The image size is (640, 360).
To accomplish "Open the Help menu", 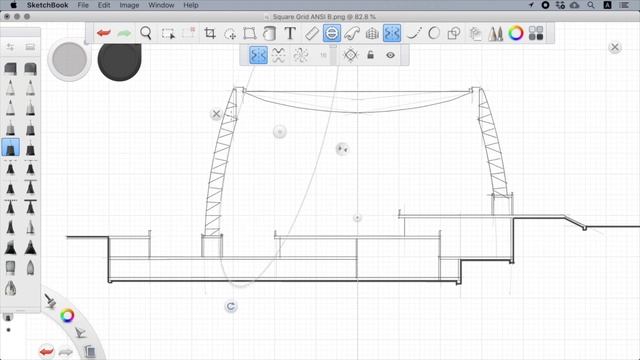I will (191, 5).
